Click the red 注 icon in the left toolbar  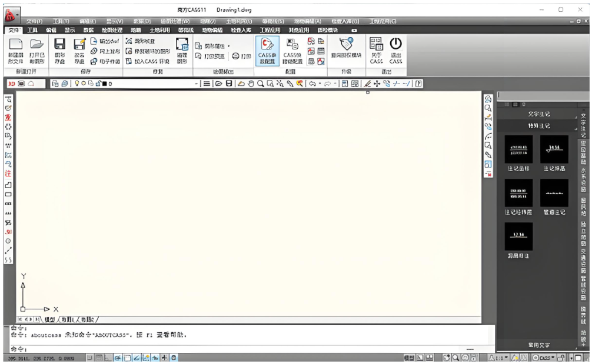pyautogui.click(x=8, y=173)
